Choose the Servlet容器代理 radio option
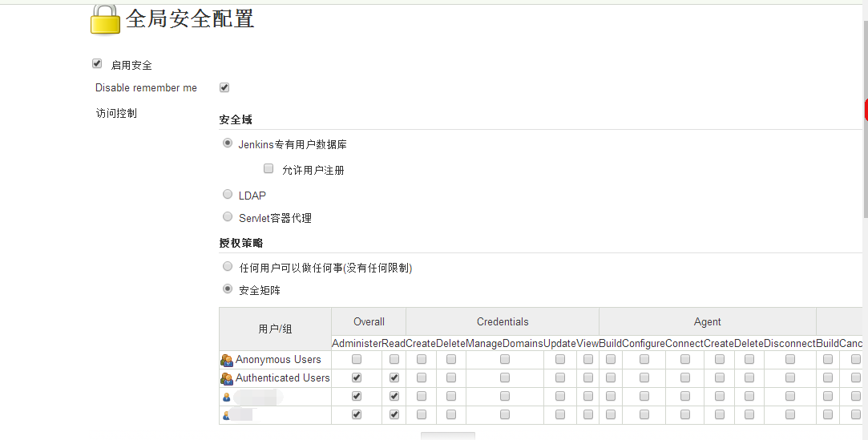 click(x=228, y=216)
